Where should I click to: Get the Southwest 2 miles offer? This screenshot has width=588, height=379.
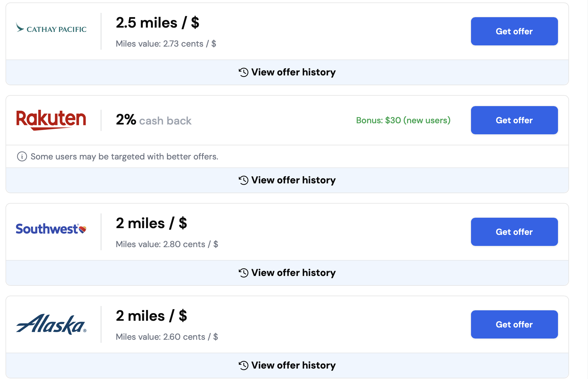tap(514, 232)
